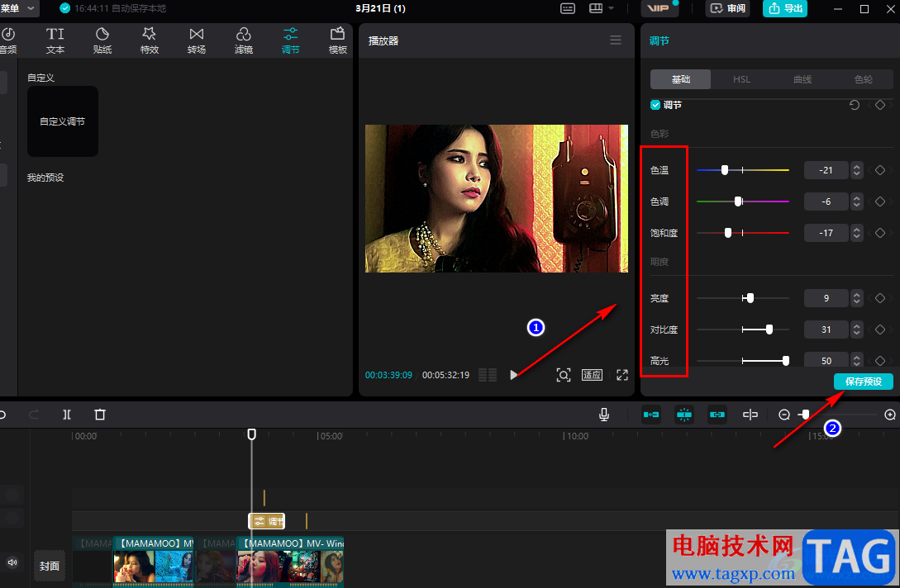900x588 pixels.
Task: Adjust the 色温 temperature slider handle
Action: coord(725,170)
